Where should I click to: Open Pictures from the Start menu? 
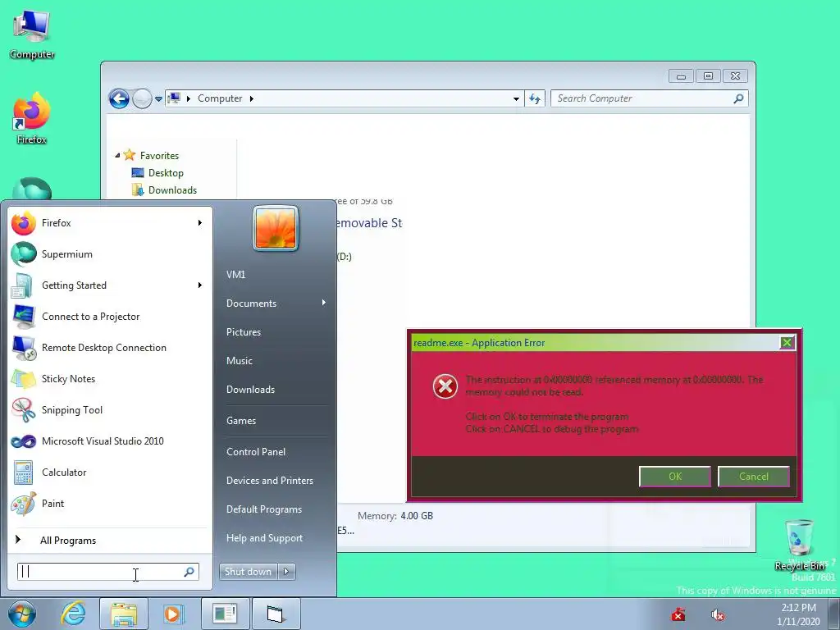[244, 332]
